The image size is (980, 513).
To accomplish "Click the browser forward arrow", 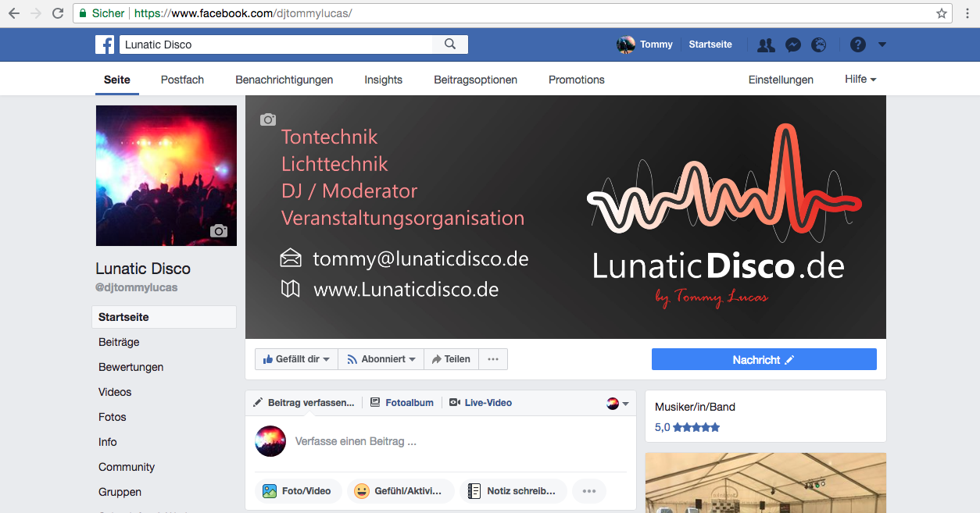I will click(36, 13).
